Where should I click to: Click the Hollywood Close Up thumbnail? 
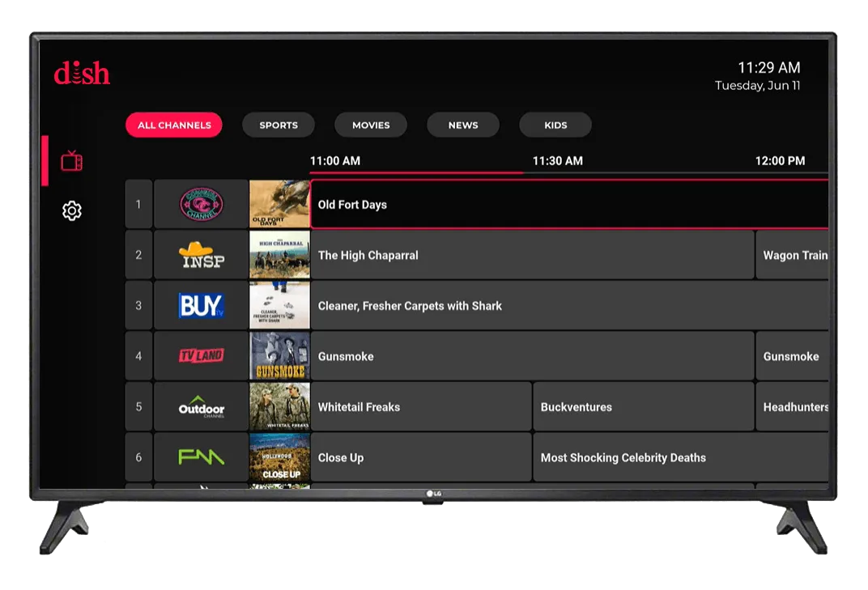pos(279,457)
